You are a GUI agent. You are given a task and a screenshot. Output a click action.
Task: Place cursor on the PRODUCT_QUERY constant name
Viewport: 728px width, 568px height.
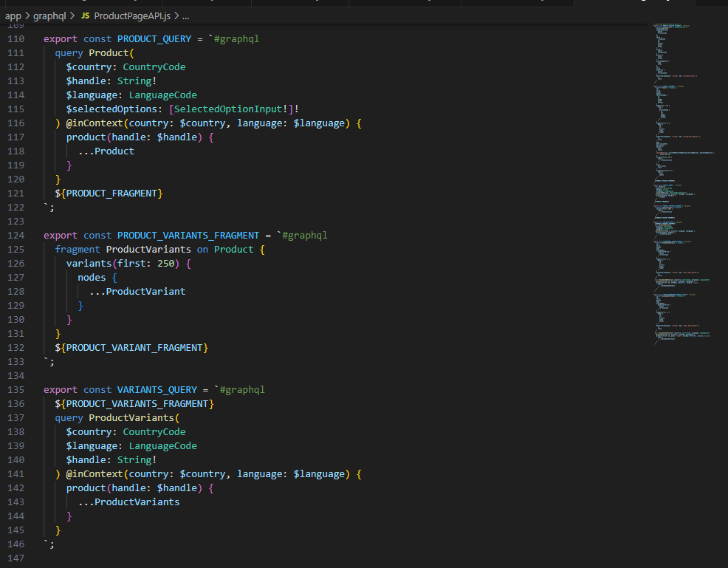pyautogui.click(x=154, y=39)
